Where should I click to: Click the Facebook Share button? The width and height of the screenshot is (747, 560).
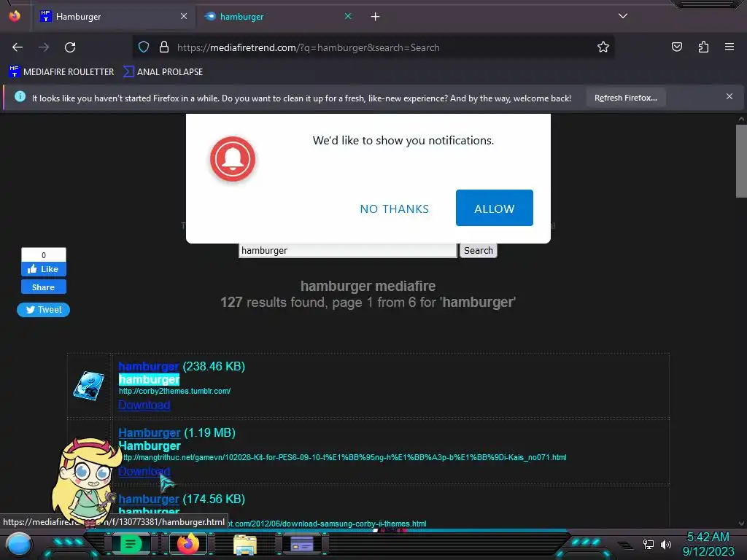[43, 287]
